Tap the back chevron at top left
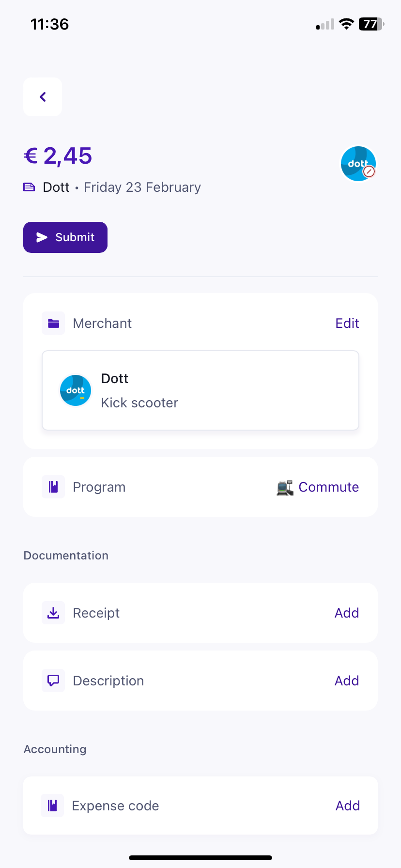The image size is (401, 868). (x=43, y=97)
